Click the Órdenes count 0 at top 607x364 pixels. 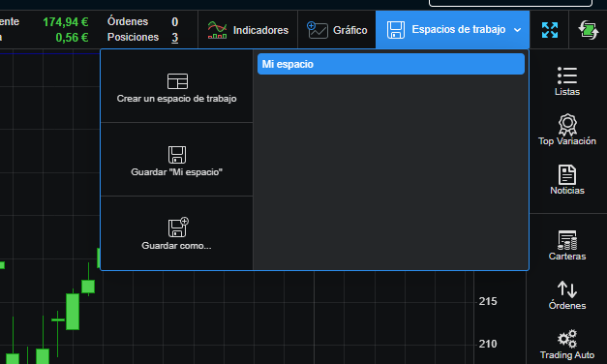[175, 21]
